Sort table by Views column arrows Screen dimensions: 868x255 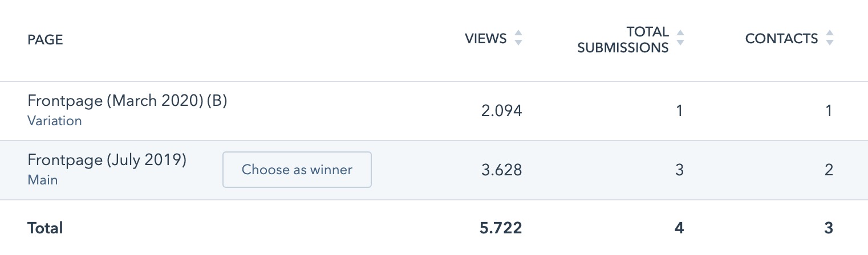(x=518, y=39)
